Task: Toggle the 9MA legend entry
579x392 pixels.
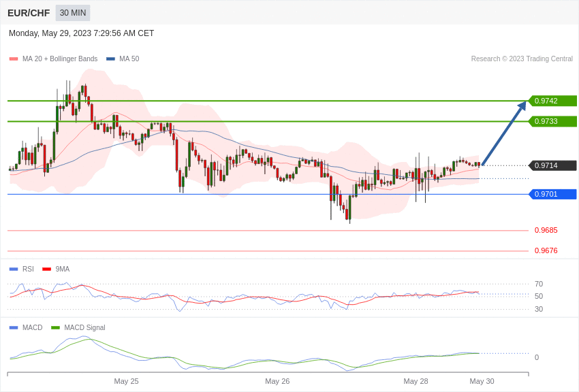Action: [x=56, y=269]
